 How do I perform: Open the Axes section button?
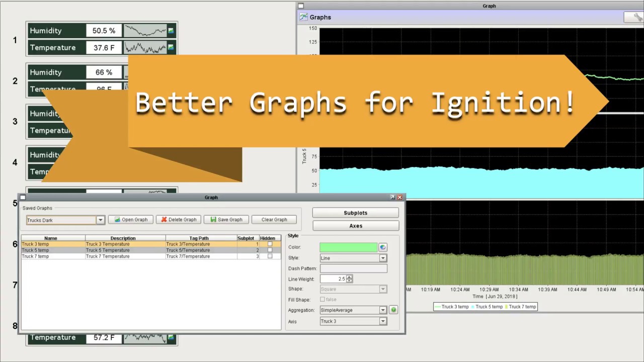[356, 226]
